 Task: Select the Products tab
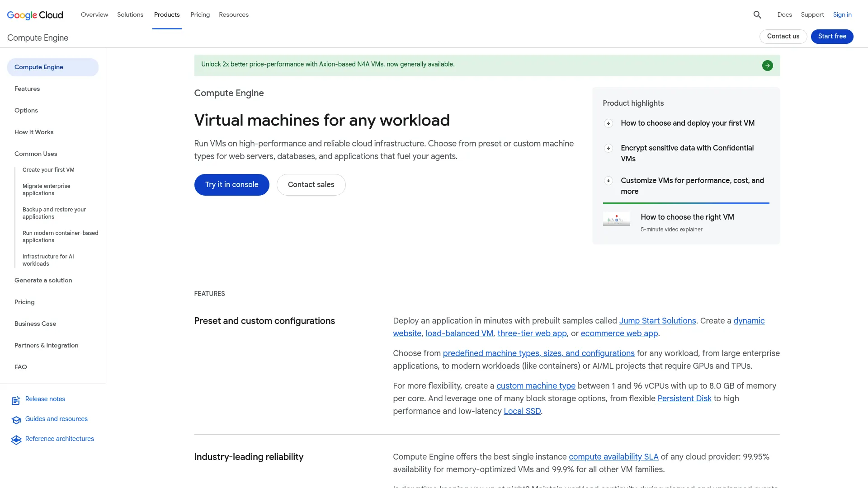[167, 15]
